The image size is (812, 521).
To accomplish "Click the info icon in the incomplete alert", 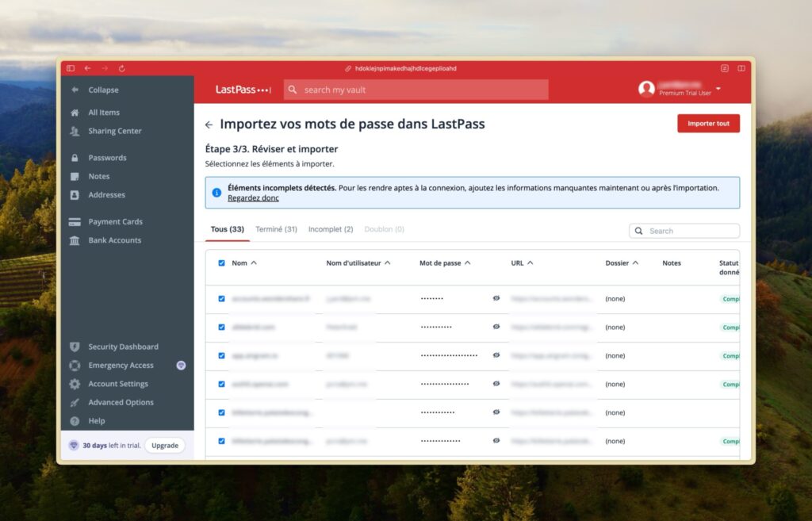I will pos(216,193).
